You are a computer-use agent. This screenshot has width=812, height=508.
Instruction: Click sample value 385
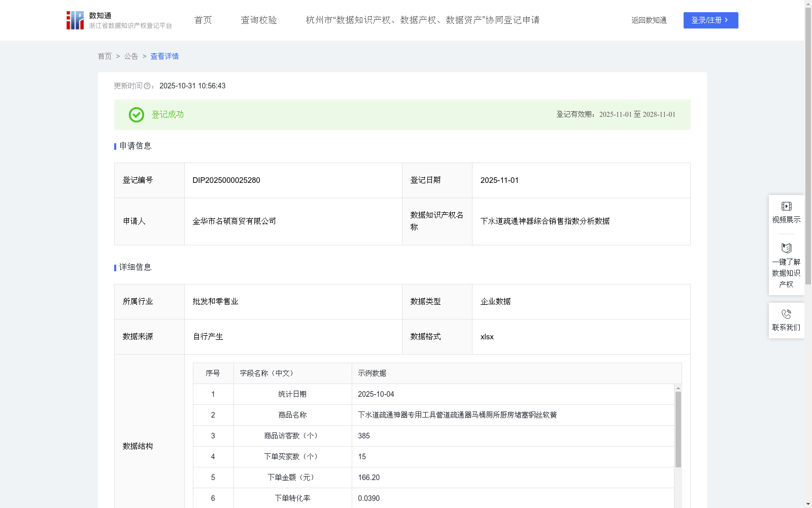pos(364,436)
